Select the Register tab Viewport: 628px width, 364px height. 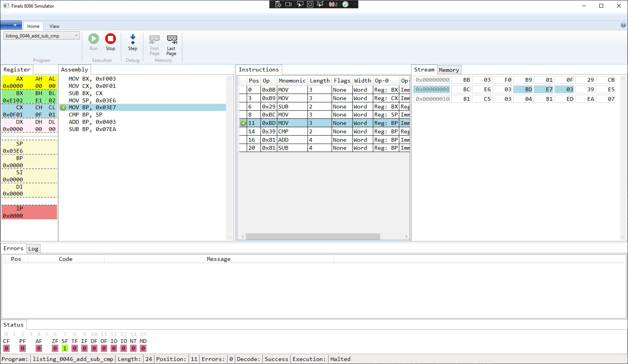click(x=17, y=70)
